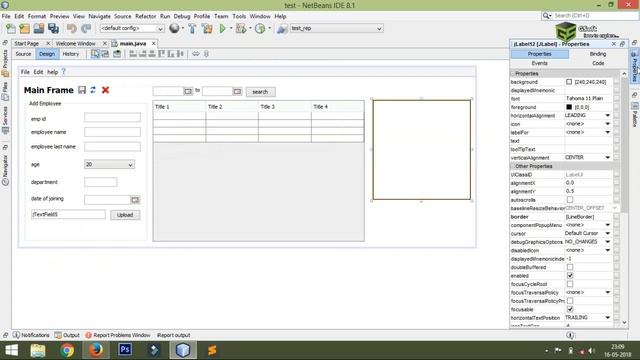The width and height of the screenshot is (640, 360).
Task: Click the Build Project hammer icon
Action: point(192,29)
